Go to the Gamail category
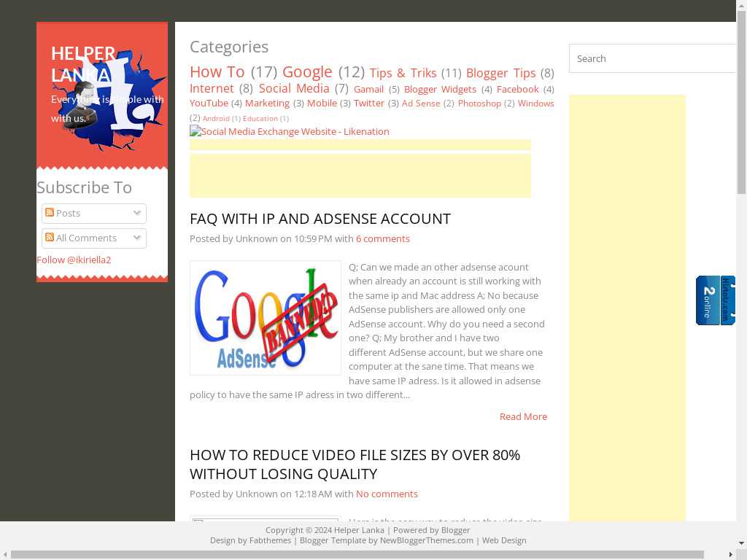 [x=368, y=90]
